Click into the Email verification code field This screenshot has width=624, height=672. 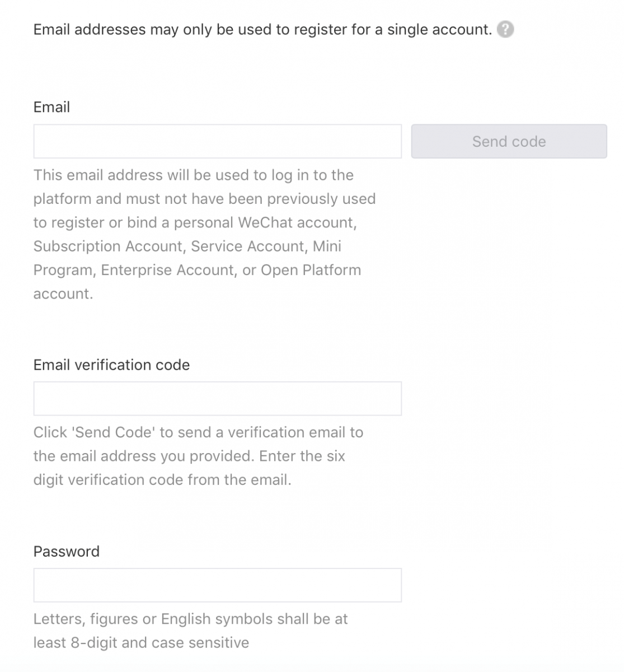(x=217, y=399)
